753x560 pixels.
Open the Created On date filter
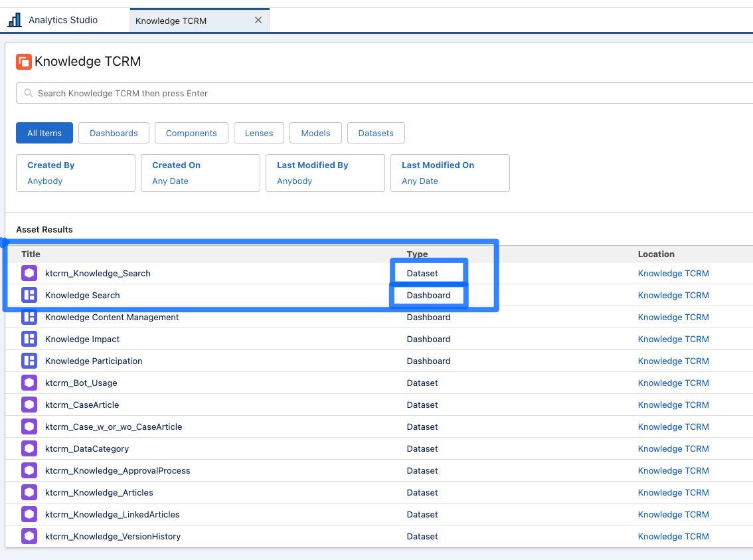click(201, 173)
